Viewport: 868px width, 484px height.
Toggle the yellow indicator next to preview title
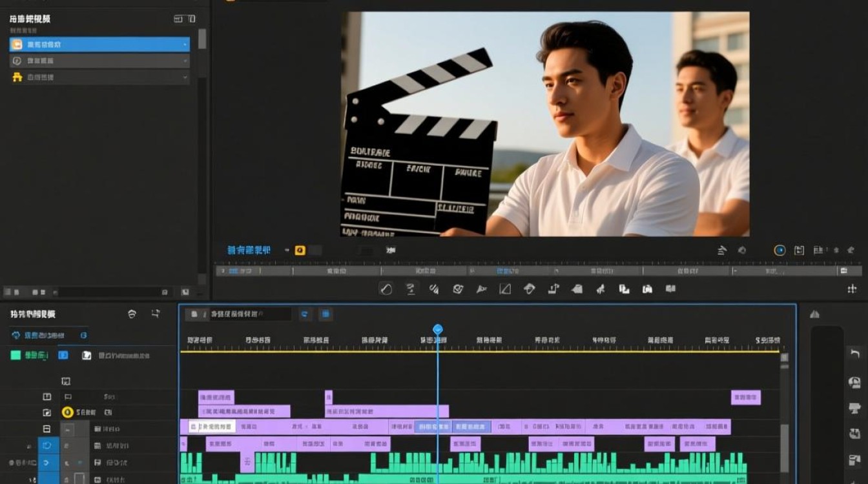[300, 250]
